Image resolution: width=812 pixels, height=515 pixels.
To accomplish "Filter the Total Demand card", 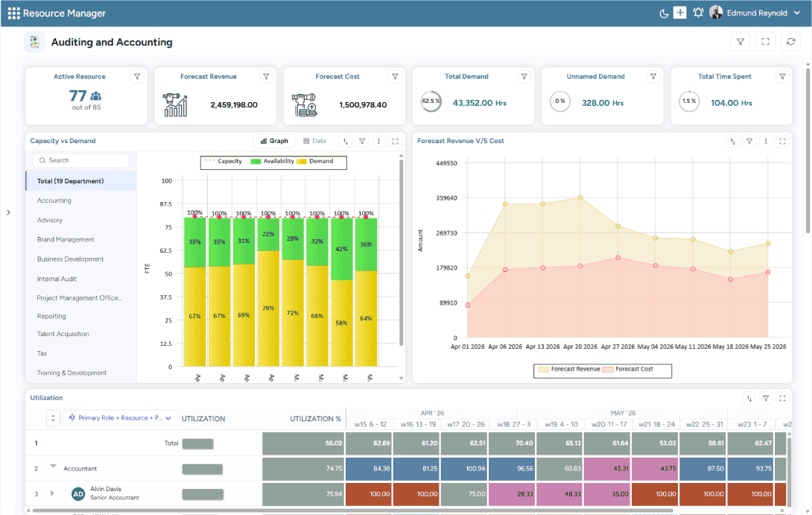I will pyautogui.click(x=524, y=77).
